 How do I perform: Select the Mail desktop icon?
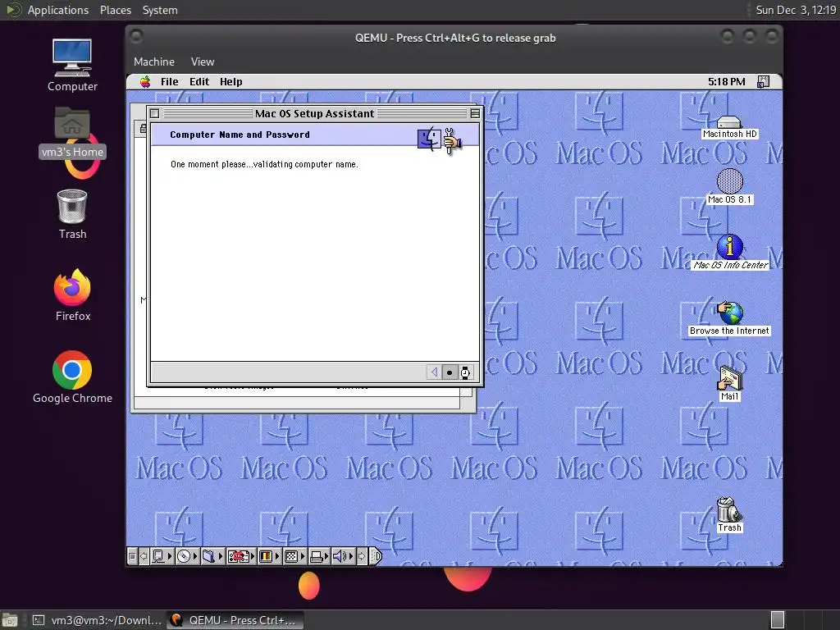pyautogui.click(x=729, y=384)
